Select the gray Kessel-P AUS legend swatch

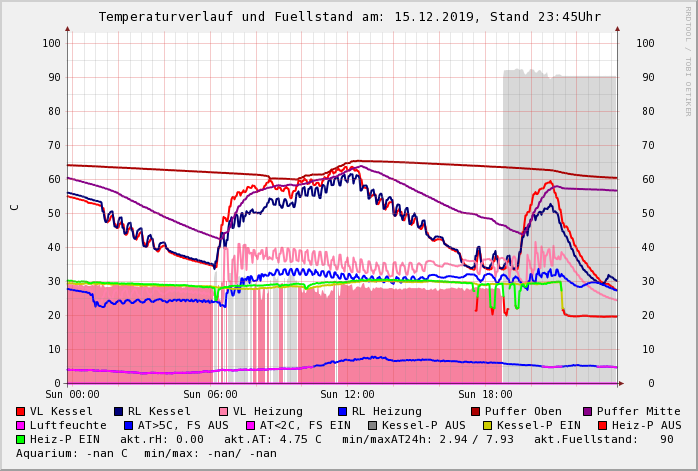pos(371,426)
